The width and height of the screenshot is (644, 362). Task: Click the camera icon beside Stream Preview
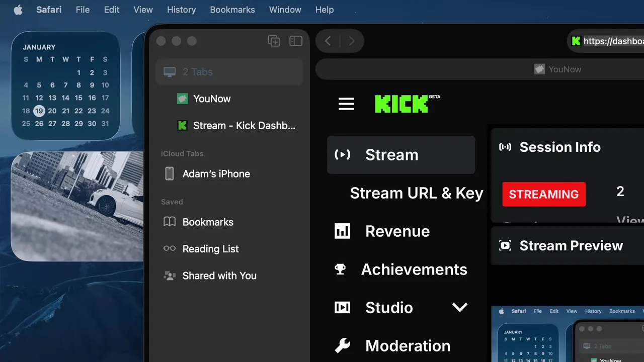505,245
